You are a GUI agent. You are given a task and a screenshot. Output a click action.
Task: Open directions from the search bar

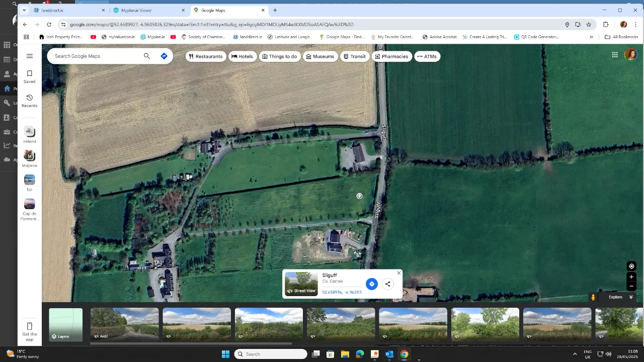coord(164,56)
